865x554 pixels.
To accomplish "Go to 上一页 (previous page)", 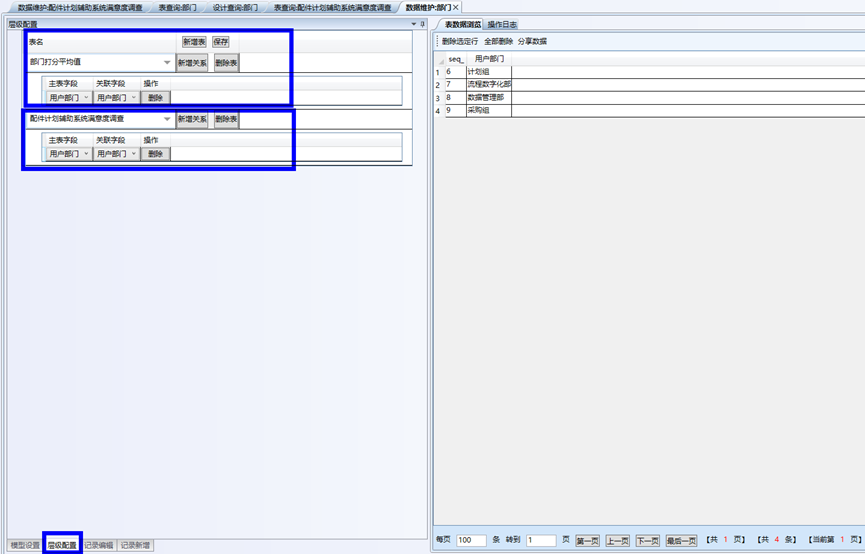I will 617,541.
